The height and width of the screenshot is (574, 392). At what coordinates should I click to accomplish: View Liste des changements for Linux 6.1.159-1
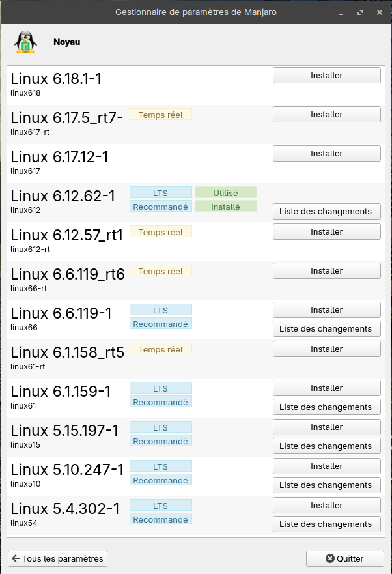pyautogui.click(x=326, y=407)
